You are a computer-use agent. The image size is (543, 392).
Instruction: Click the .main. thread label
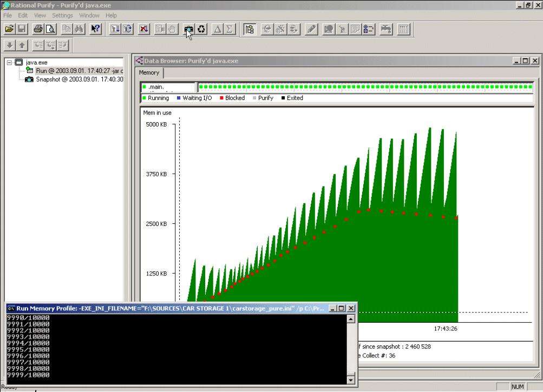(156, 87)
